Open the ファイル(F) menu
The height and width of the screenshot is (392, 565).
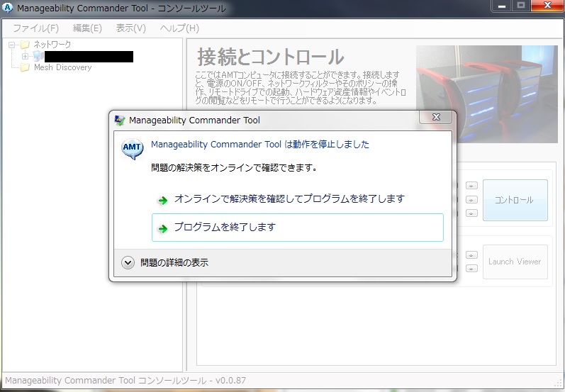35,28
